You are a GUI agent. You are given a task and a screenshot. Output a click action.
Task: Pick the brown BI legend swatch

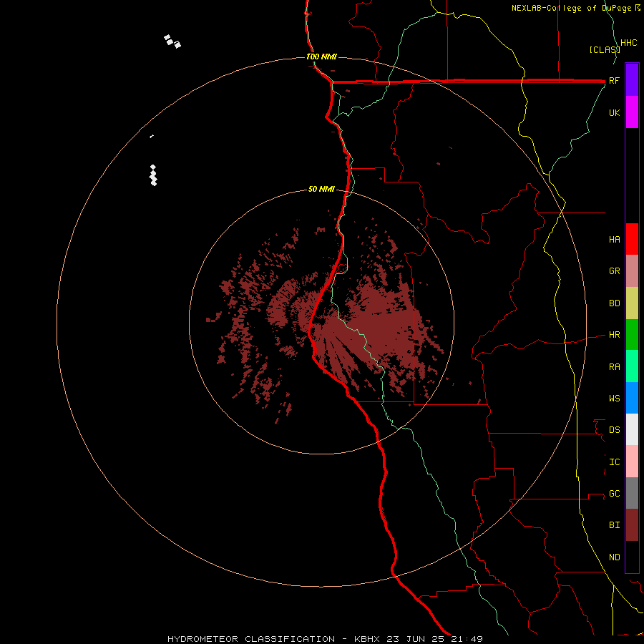click(x=632, y=525)
